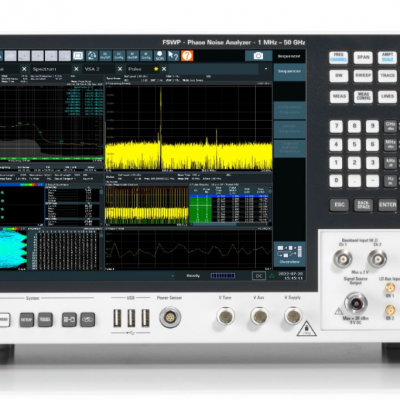Screen dimensions: 400x400
Task: Select Single Sequence softkey
Action: [289, 129]
